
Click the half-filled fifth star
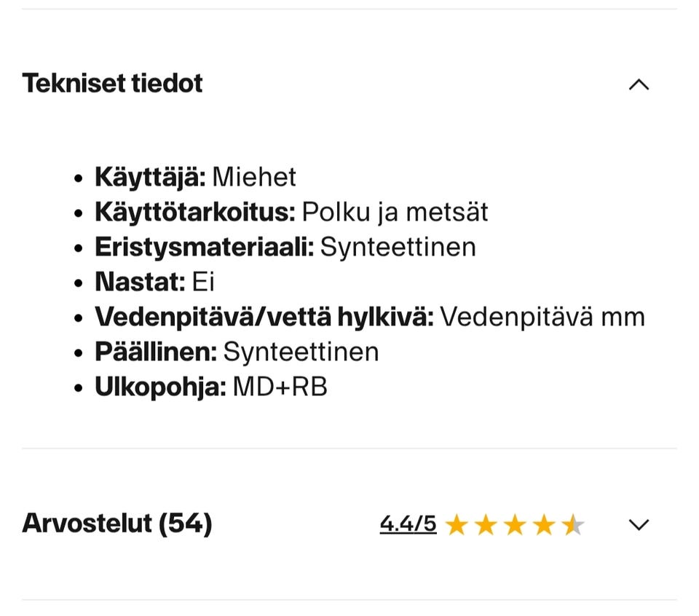[572, 525]
